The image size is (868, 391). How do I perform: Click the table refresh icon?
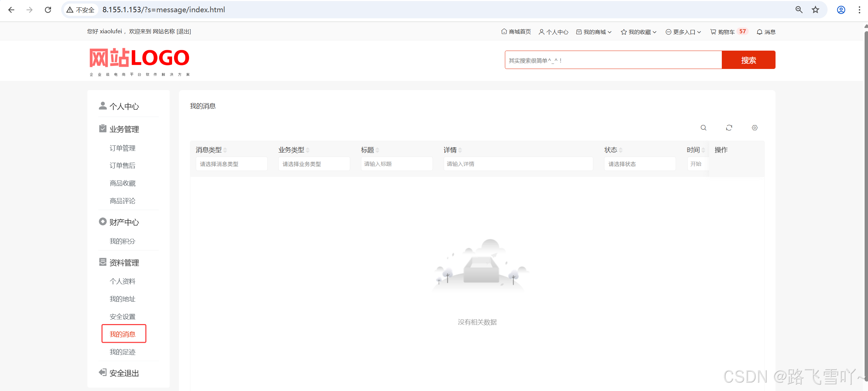tap(729, 128)
